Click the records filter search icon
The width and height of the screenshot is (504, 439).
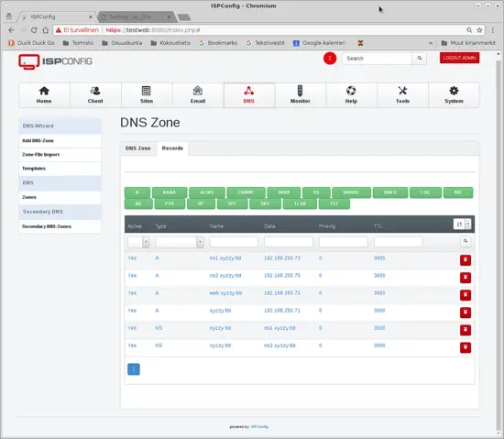pyautogui.click(x=466, y=241)
